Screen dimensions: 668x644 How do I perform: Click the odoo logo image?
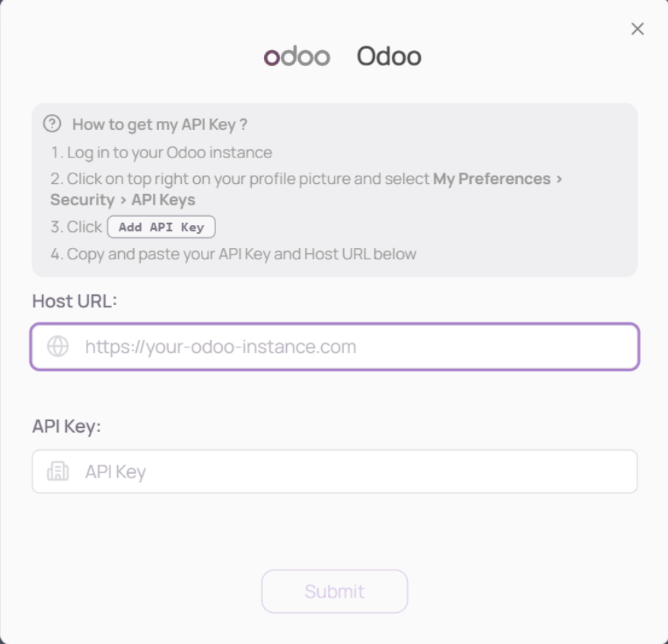coord(297,57)
